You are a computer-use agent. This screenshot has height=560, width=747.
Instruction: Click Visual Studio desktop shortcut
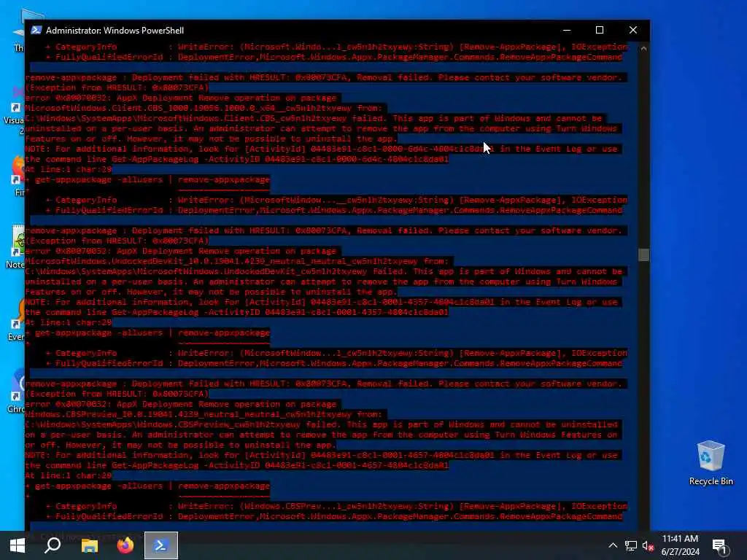point(16,109)
